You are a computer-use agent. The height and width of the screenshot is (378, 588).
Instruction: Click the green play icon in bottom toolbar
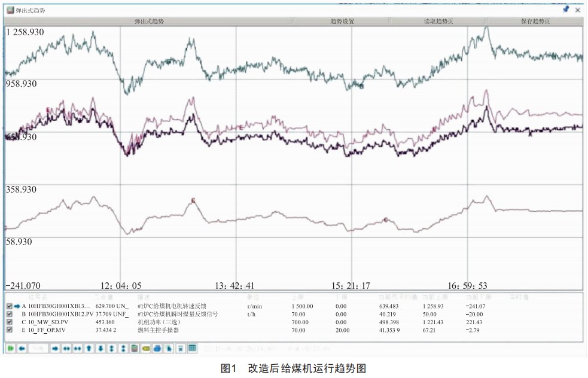(10, 347)
